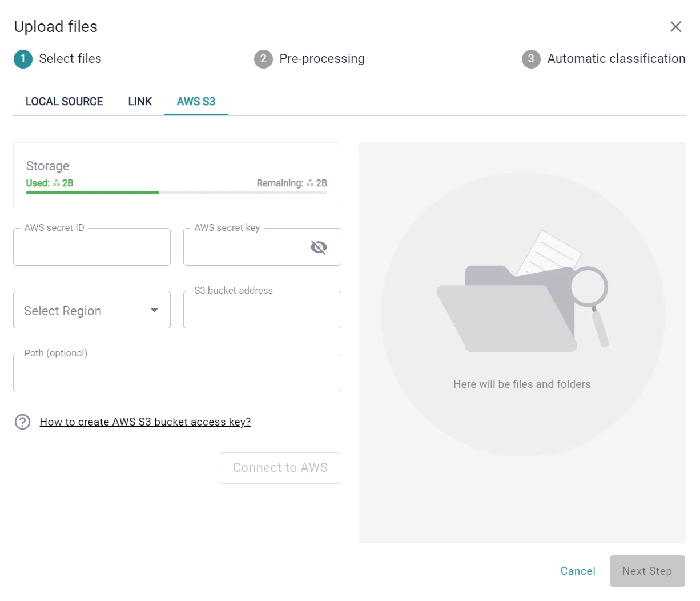The image size is (700, 601).
Task: Click the help question mark icon
Action: coord(22,422)
